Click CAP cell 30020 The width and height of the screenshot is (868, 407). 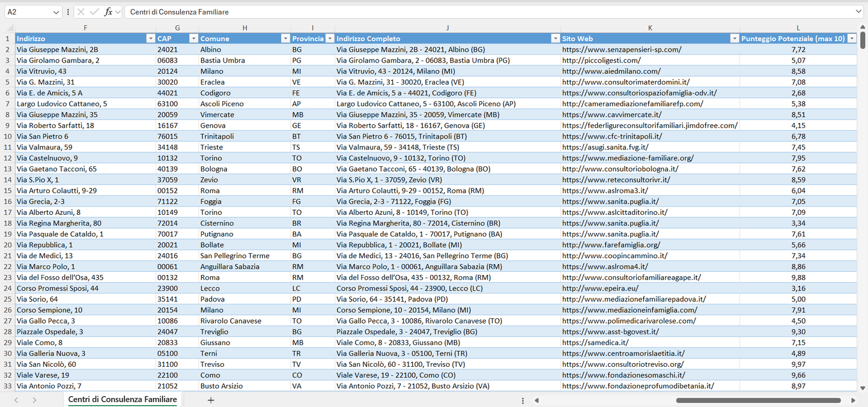click(177, 82)
